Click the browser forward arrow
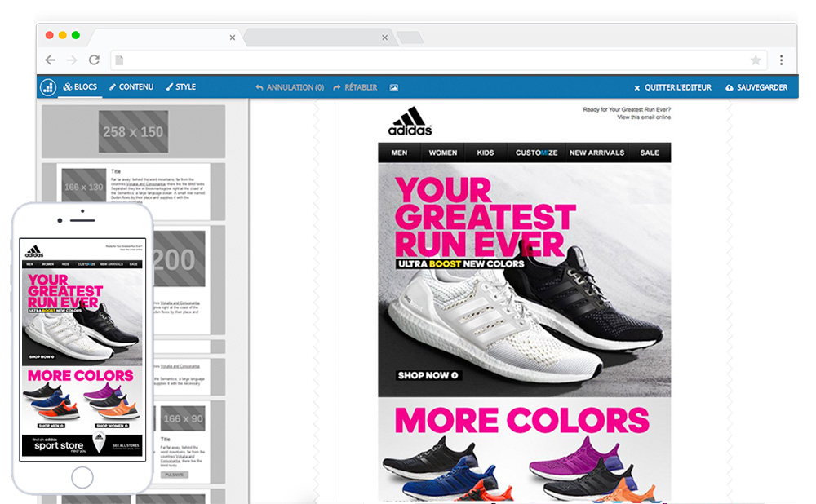The image size is (816, 504). click(72, 60)
